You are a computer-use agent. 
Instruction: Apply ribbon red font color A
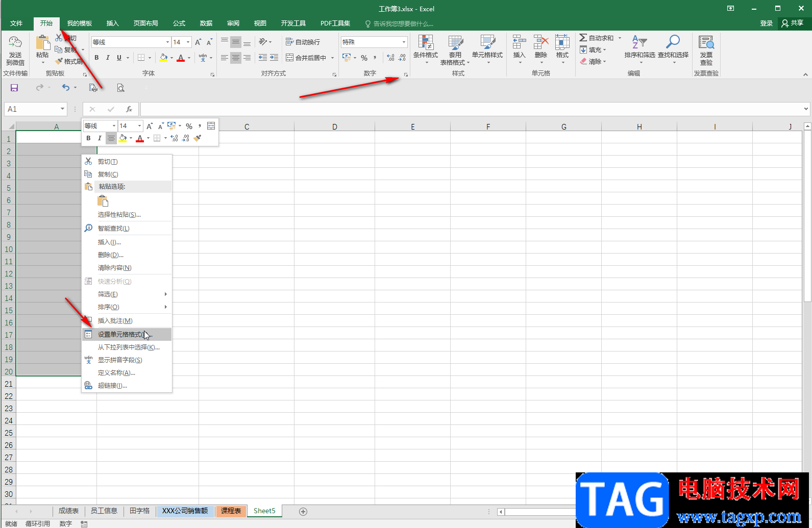point(181,58)
